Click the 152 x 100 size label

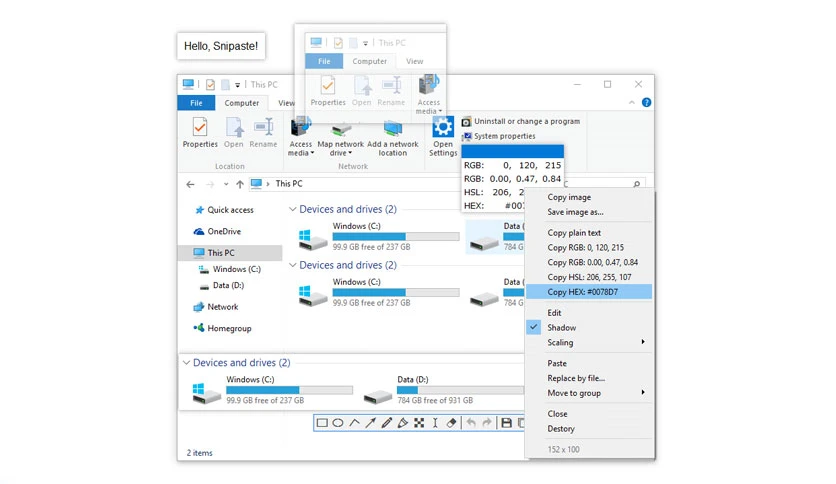(x=563, y=449)
